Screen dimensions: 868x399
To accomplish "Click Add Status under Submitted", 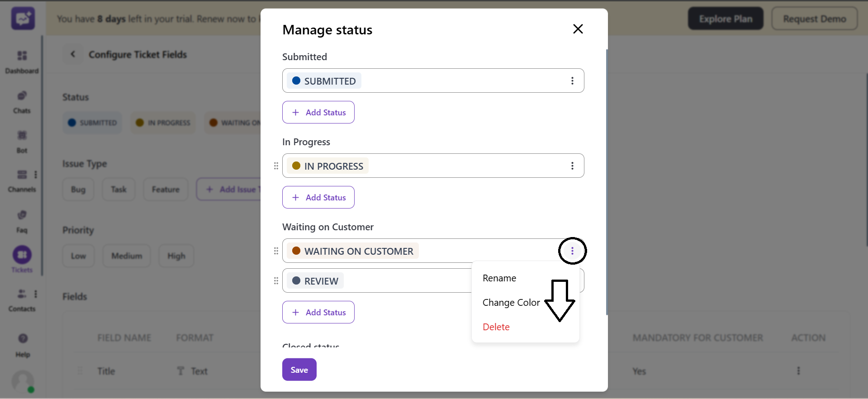I will click(318, 112).
